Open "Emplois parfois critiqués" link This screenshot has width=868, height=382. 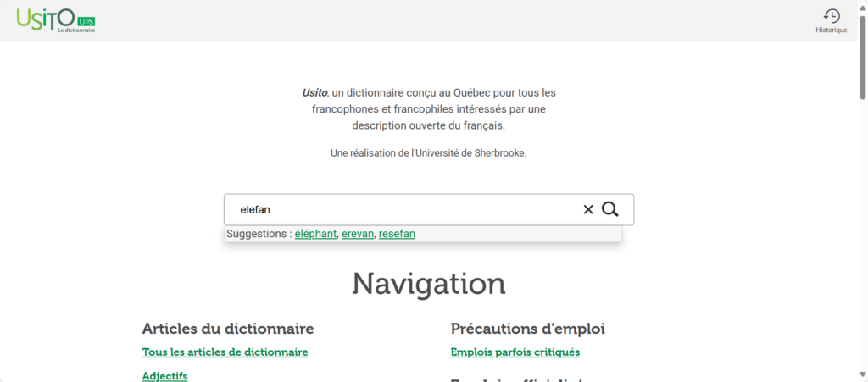[x=515, y=352]
